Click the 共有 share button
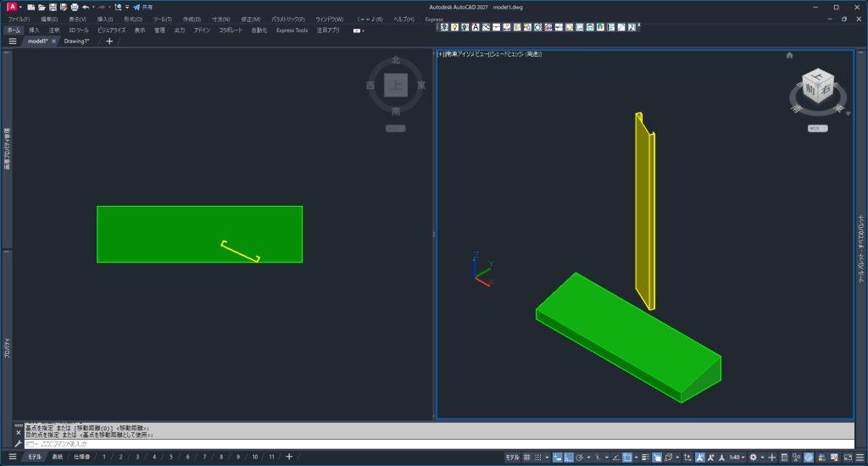This screenshot has width=868, height=466. (x=142, y=7)
